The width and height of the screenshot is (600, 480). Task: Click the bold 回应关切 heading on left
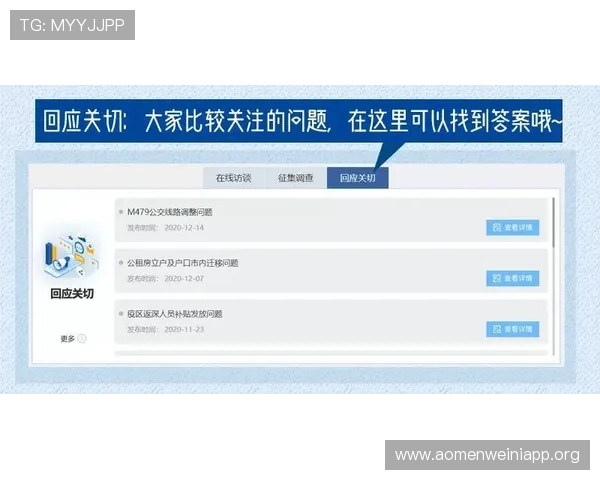72,294
